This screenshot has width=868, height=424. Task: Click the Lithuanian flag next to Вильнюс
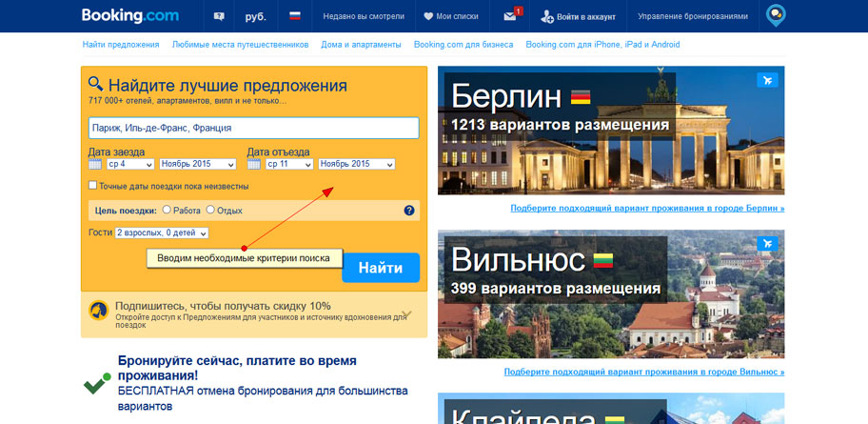603,260
